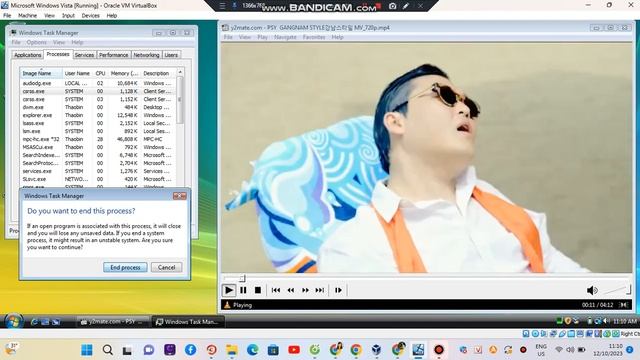
Task: Click Windows Task Manager Vista taskbar button
Action: click(x=188, y=322)
